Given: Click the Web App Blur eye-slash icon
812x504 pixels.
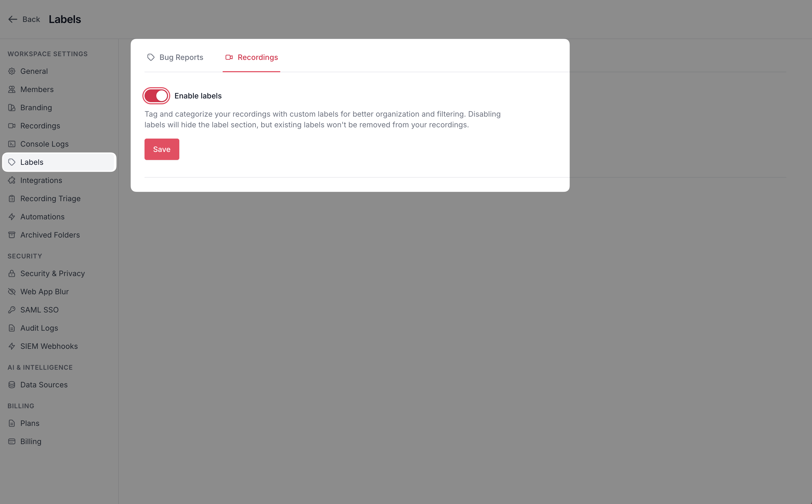Looking at the screenshot, I should [x=12, y=291].
